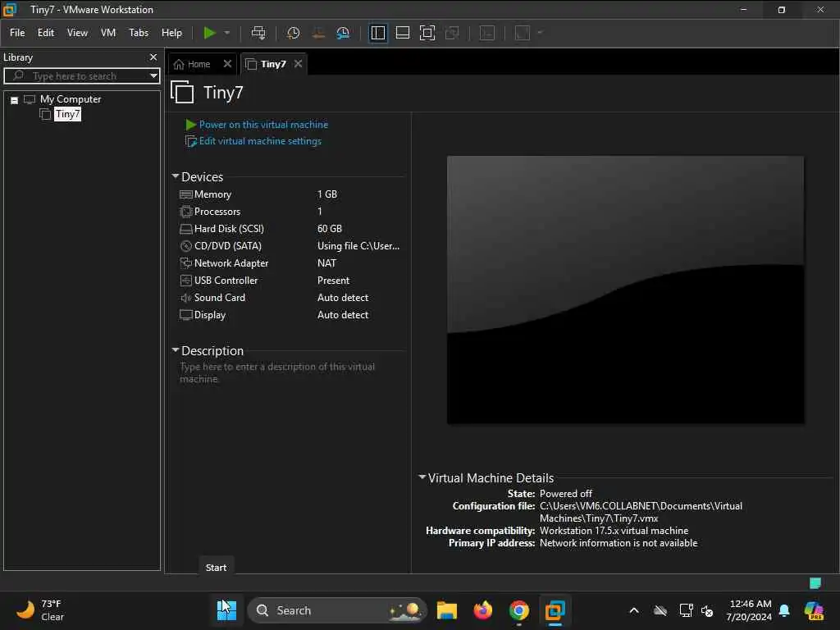Click the NAT network adapter value

[x=326, y=263]
